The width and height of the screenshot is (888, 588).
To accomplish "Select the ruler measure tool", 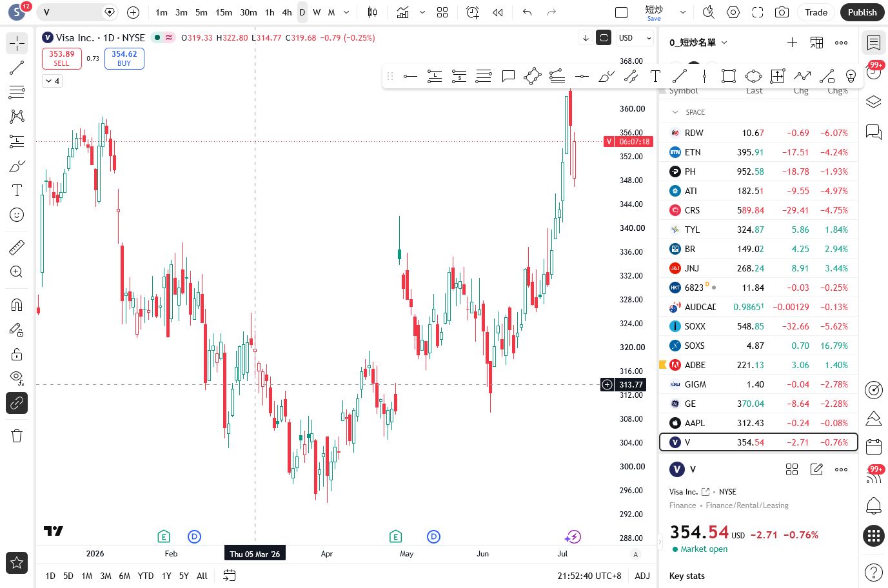I will pyautogui.click(x=17, y=247).
